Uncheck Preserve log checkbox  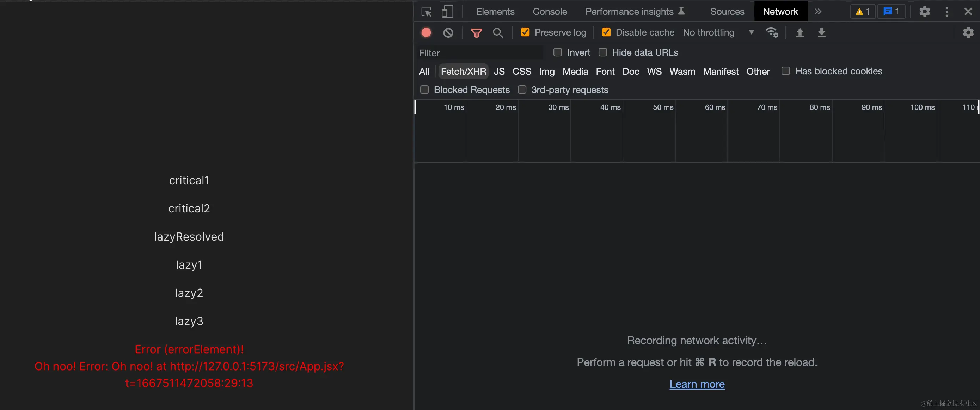[x=525, y=33]
